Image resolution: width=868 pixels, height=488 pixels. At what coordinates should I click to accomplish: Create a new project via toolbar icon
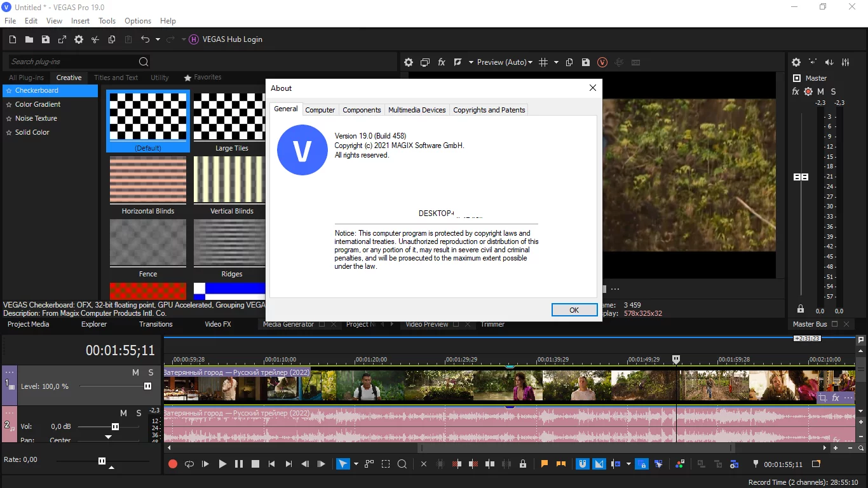(13, 39)
